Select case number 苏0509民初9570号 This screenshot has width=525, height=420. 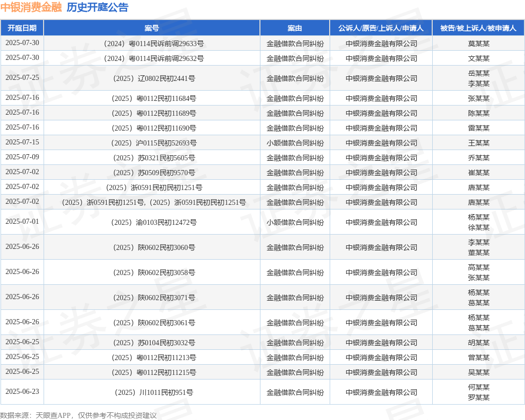pyautogui.click(x=154, y=173)
